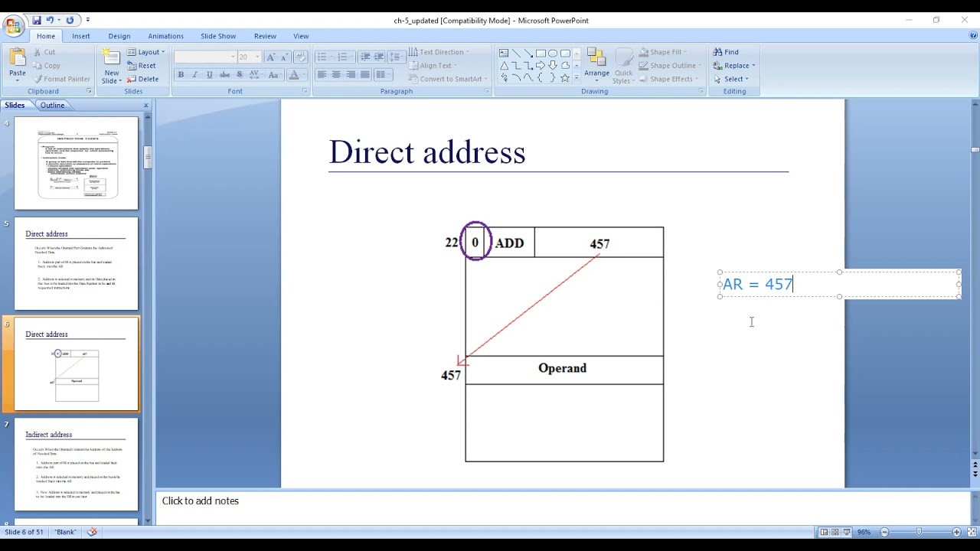Undo the last action

pos(50,20)
